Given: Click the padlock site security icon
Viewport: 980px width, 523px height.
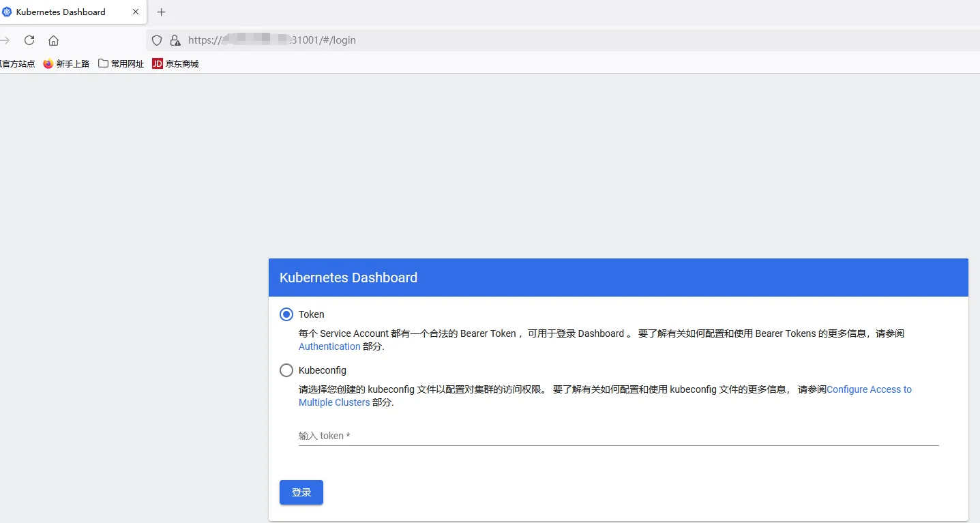Looking at the screenshot, I should point(175,40).
